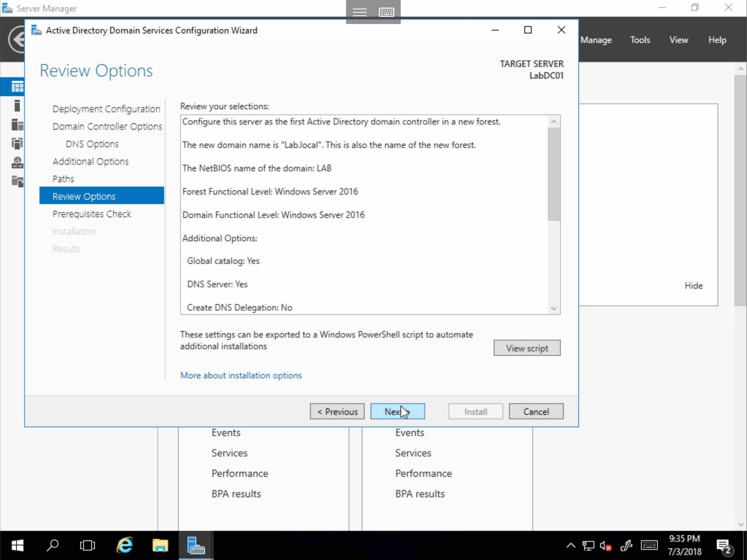
Task: Open File Explorer from the taskbar
Action: pos(160,545)
